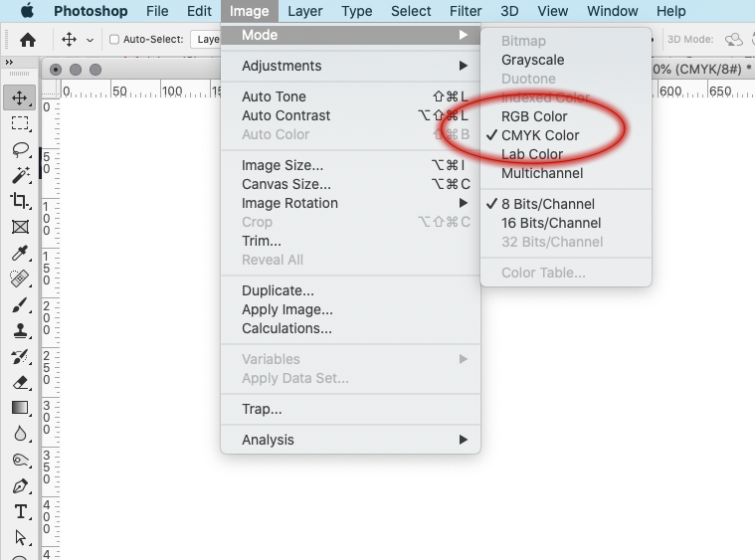Select the Rectangular Marquee tool
The width and height of the screenshot is (755, 560).
20,123
